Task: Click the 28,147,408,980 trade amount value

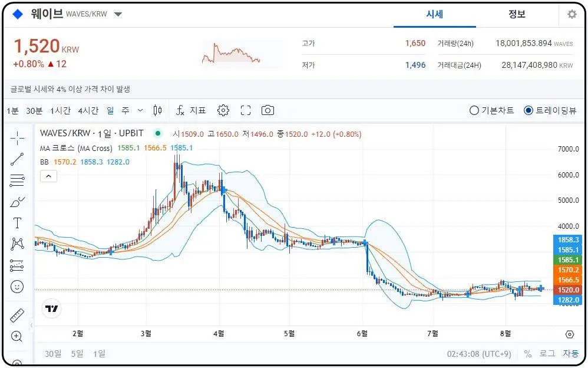Action: (x=530, y=65)
